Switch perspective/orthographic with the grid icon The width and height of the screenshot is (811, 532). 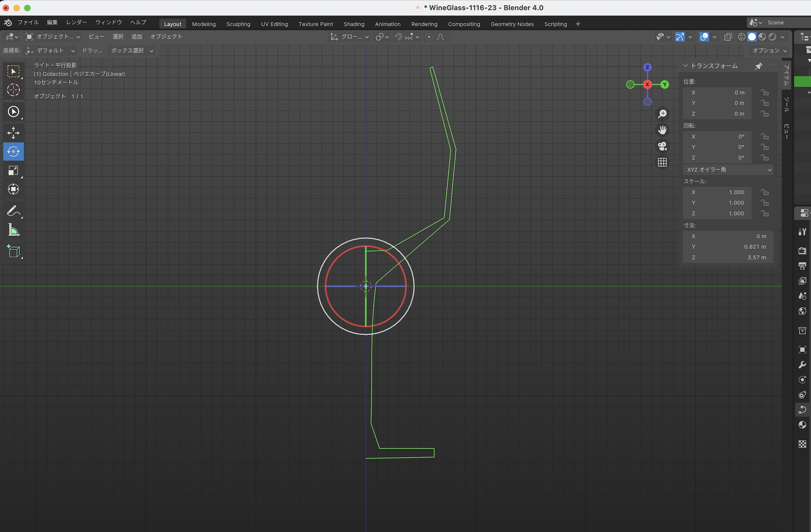click(x=662, y=162)
